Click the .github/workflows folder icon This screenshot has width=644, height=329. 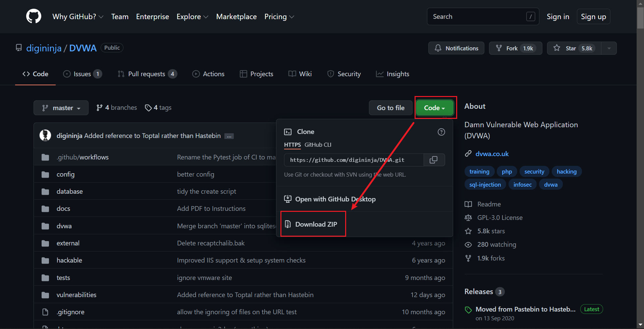(45, 157)
